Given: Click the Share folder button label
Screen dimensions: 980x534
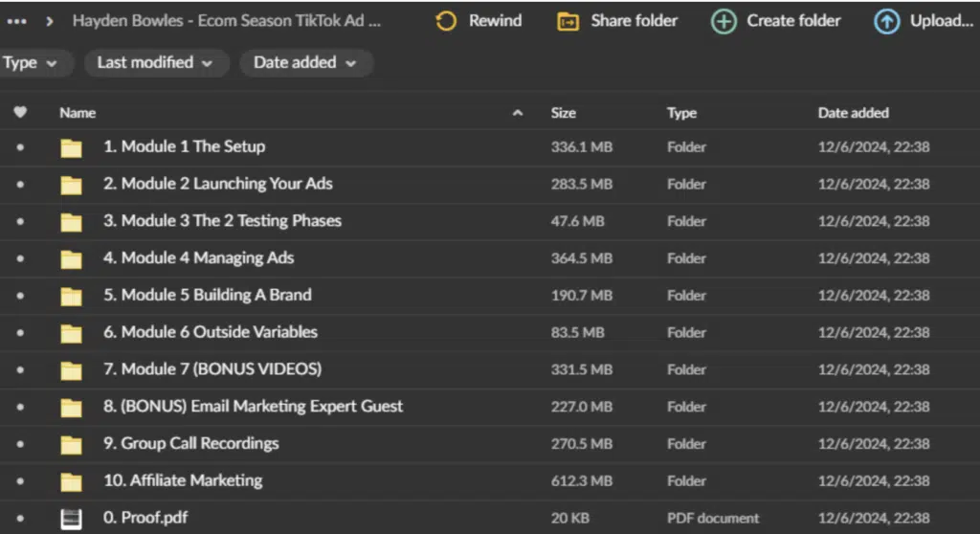Looking at the screenshot, I should [x=634, y=21].
